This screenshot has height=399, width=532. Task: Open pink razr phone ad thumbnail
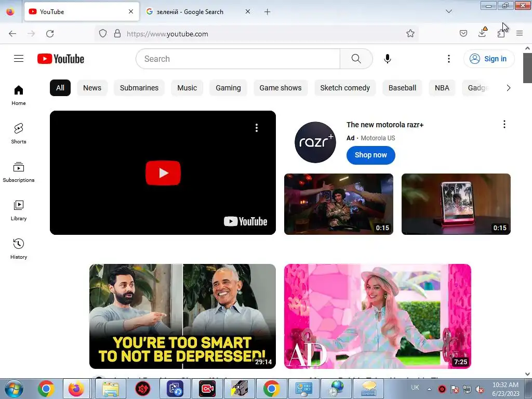point(456,204)
